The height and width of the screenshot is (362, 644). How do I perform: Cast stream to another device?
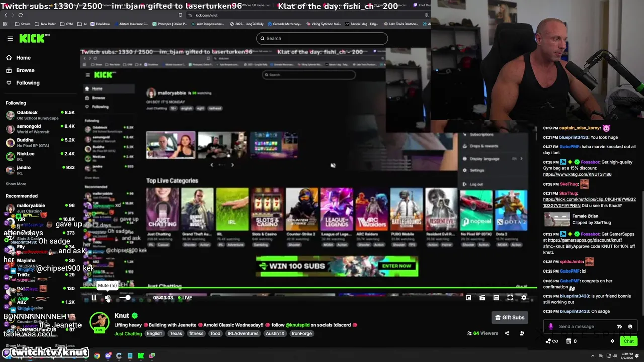click(482, 298)
